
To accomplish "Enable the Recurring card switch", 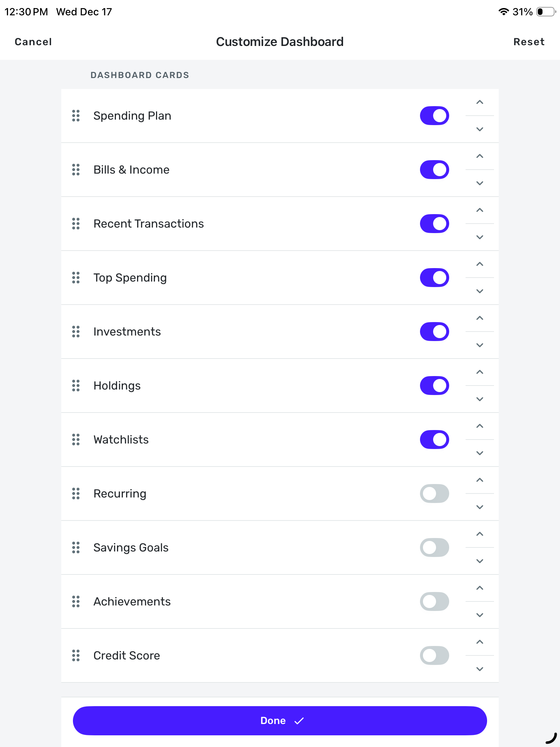I will click(x=434, y=494).
